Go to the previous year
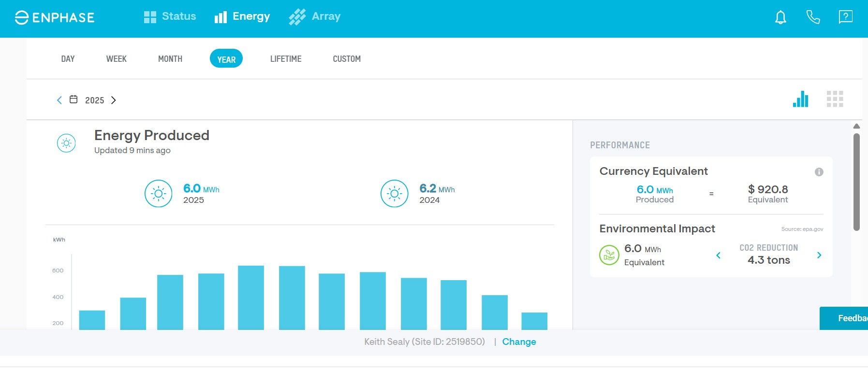868x370 pixels. (x=59, y=100)
